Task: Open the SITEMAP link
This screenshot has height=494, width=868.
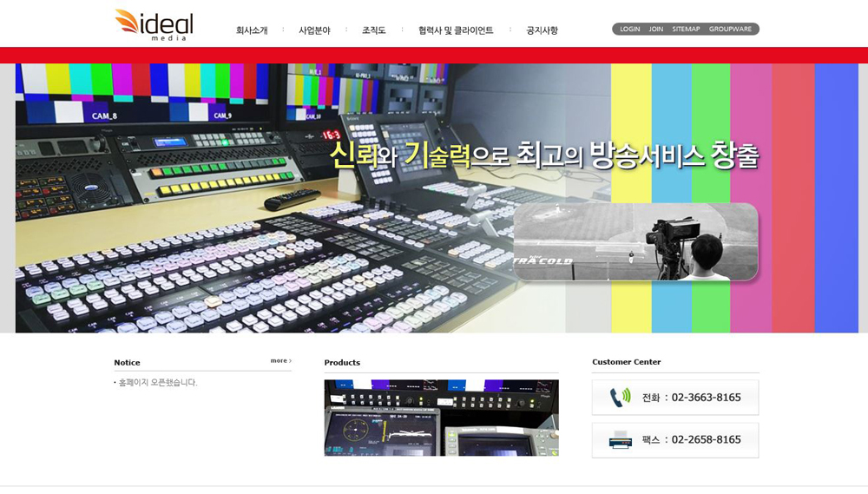Action: pyautogui.click(x=686, y=30)
